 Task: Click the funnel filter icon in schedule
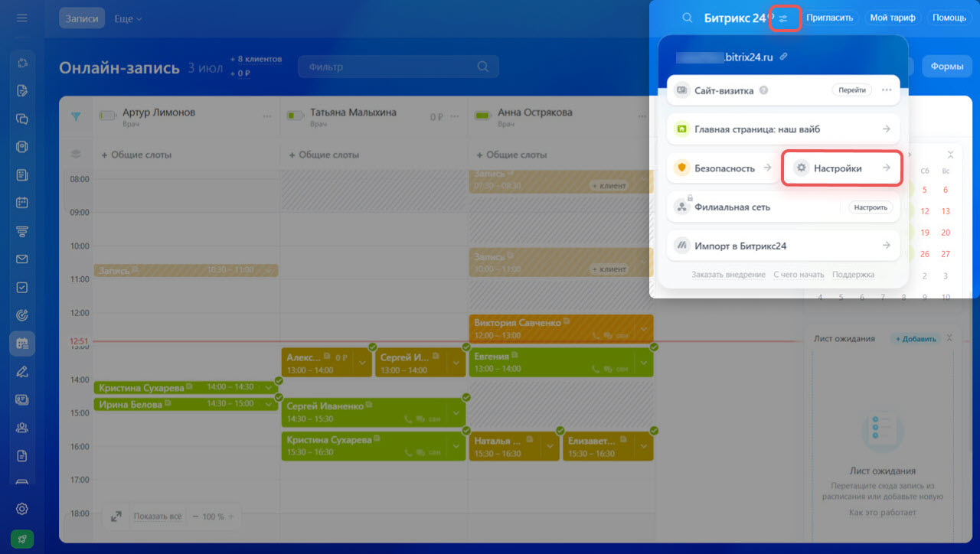(76, 116)
